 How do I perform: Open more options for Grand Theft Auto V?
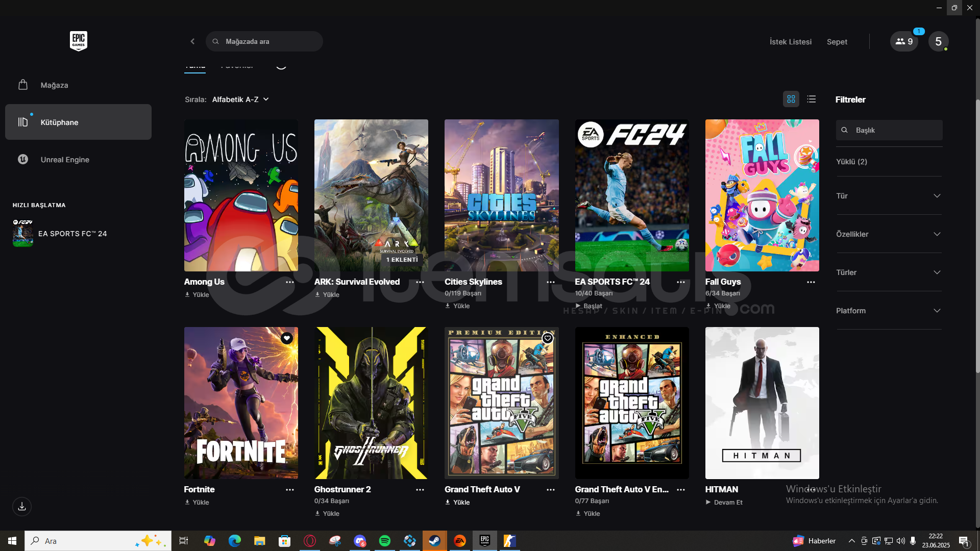(551, 489)
